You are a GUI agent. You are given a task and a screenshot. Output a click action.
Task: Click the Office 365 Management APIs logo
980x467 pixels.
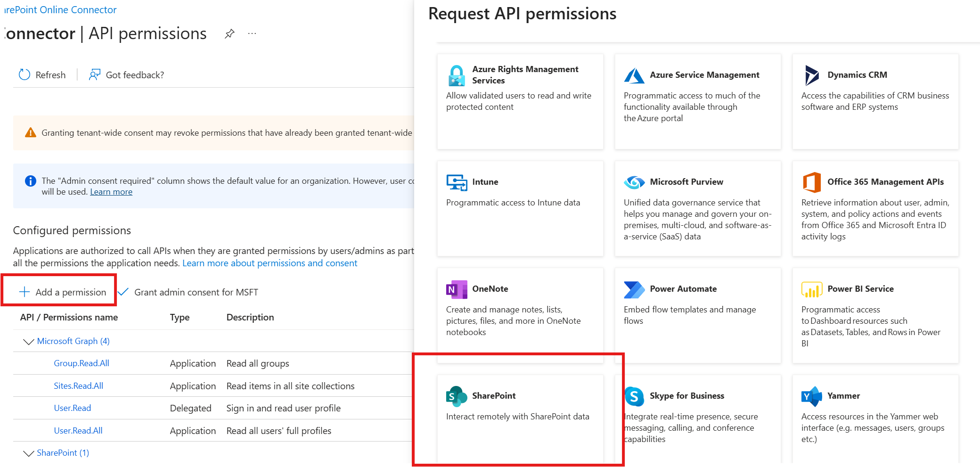(x=812, y=182)
